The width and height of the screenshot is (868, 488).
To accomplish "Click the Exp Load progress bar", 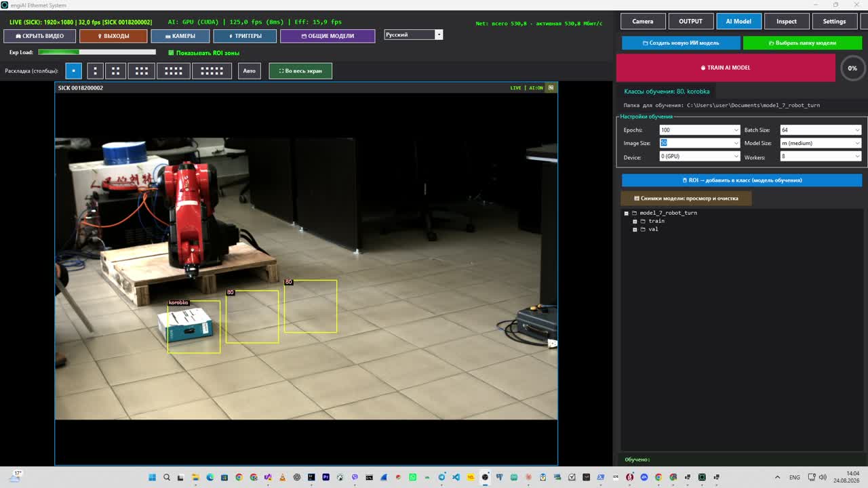I will click(x=97, y=52).
